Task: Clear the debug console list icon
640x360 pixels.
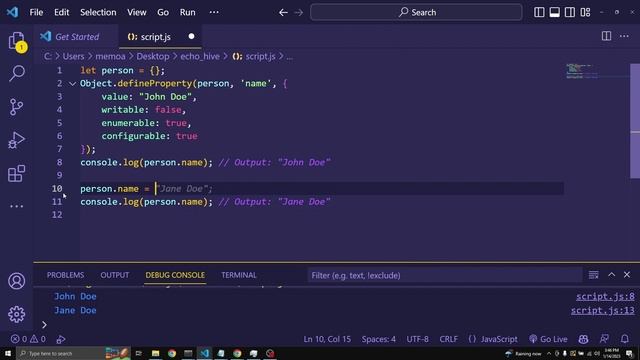Action: [593, 275]
